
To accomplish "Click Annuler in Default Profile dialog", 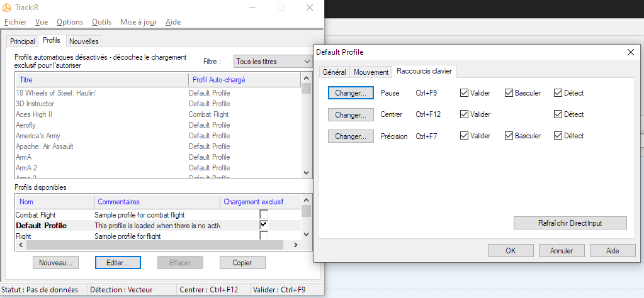I will click(x=562, y=250).
